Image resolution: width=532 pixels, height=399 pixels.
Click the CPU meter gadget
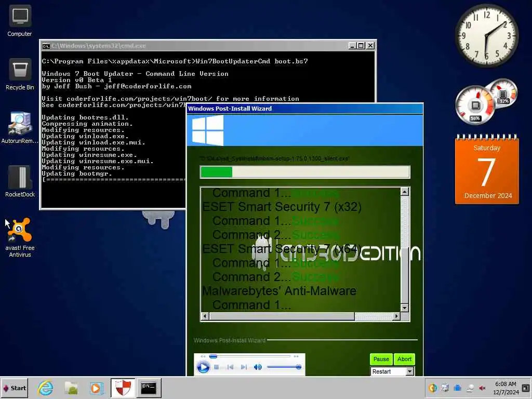[x=475, y=105]
